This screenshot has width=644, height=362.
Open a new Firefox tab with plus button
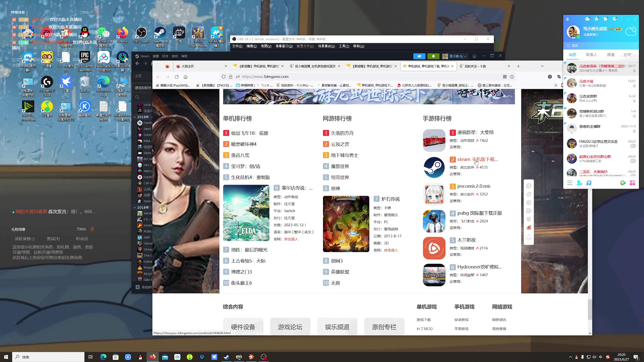pyautogui.click(x=518, y=66)
